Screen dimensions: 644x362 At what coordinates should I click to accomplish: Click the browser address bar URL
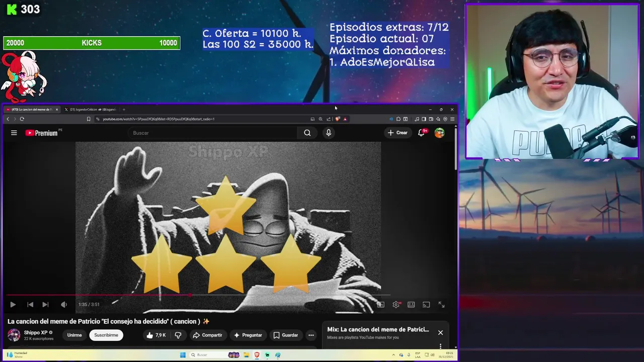pyautogui.click(x=158, y=119)
